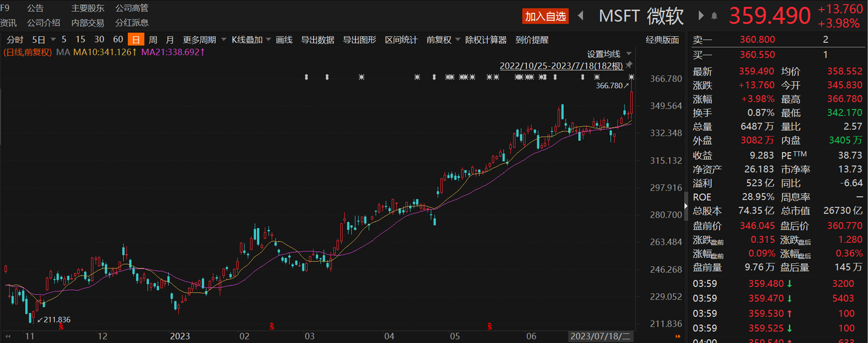Click the date range 2022/10/25-2023/7/18 link

[x=562, y=66]
